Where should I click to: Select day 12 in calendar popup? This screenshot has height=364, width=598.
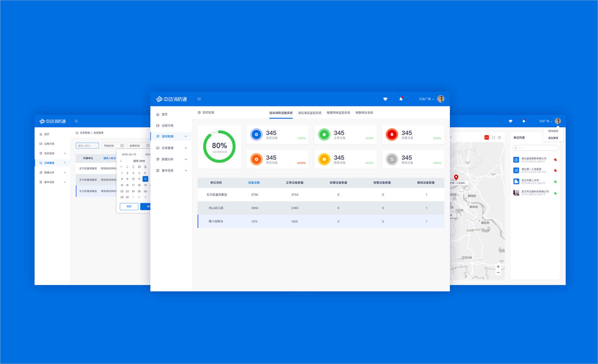tap(145, 179)
